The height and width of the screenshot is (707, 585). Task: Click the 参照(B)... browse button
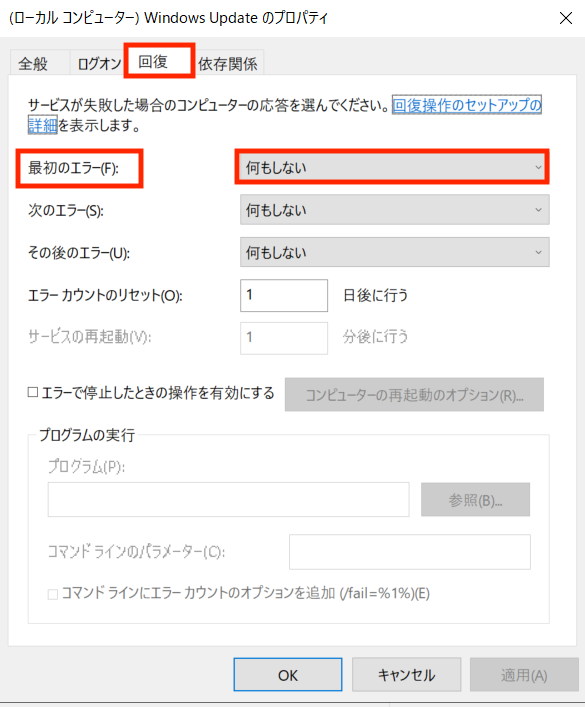(475, 500)
